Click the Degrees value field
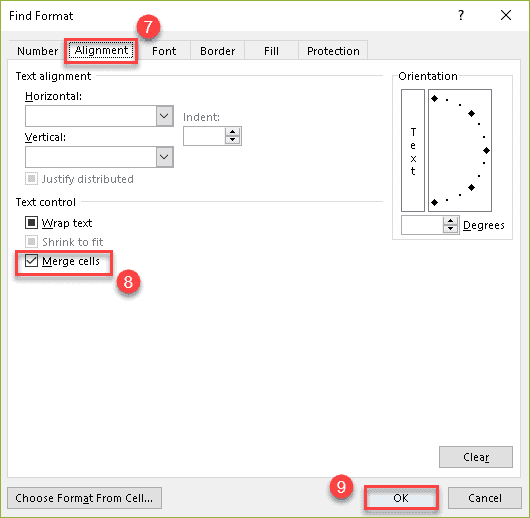The image size is (530, 518). pyautogui.click(x=422, y=225)
